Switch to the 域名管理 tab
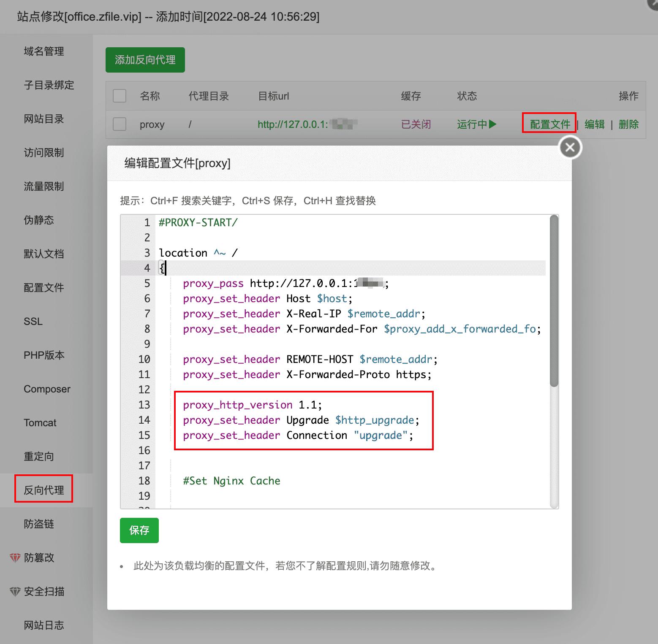 click(x=44, y=51)
